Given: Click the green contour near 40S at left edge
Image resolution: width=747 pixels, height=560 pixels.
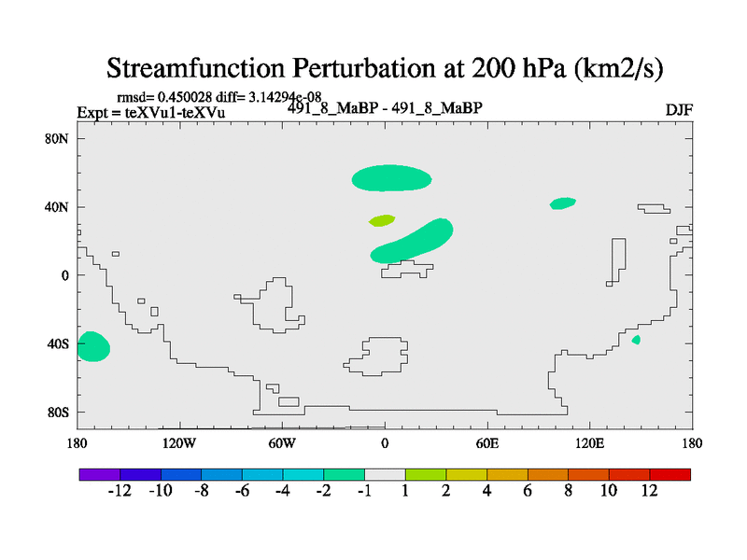Looking at the screenshot, I should tap(92, 346).
